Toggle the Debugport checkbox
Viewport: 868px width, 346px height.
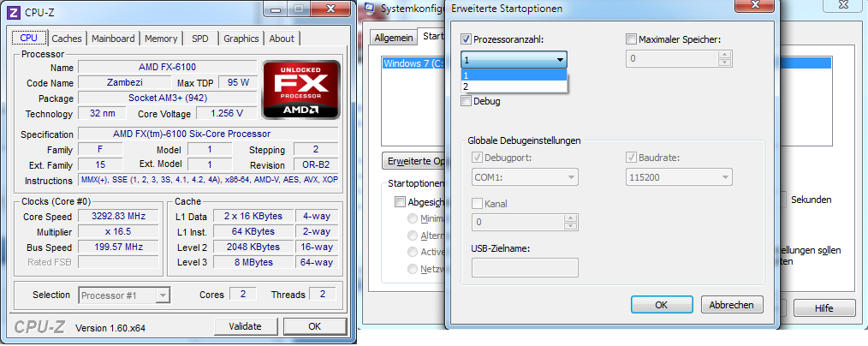click(x=477, y=158)
